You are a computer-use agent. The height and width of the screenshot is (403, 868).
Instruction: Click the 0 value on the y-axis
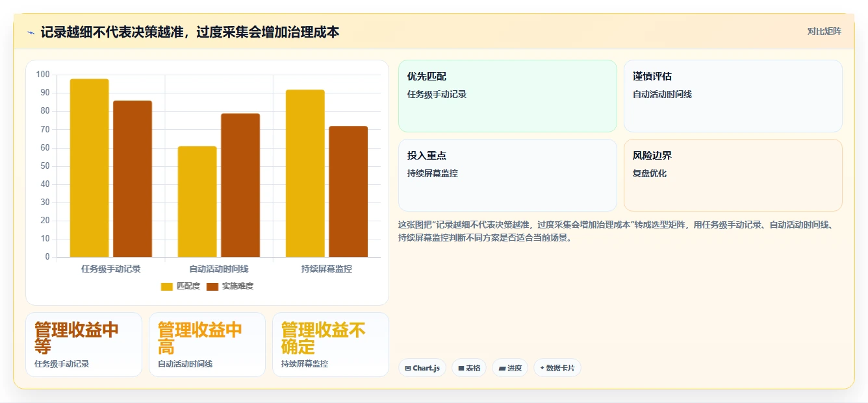pyautogui.click(x=47, y=257)
